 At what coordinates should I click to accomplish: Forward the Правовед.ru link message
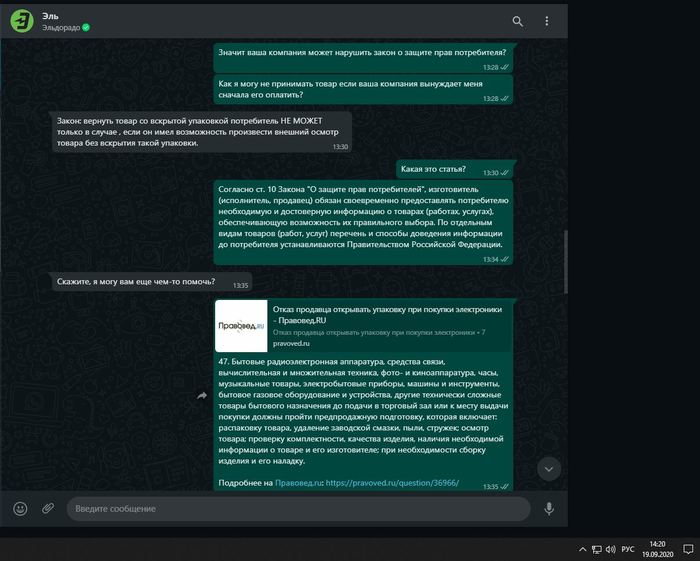pos(202,395)
